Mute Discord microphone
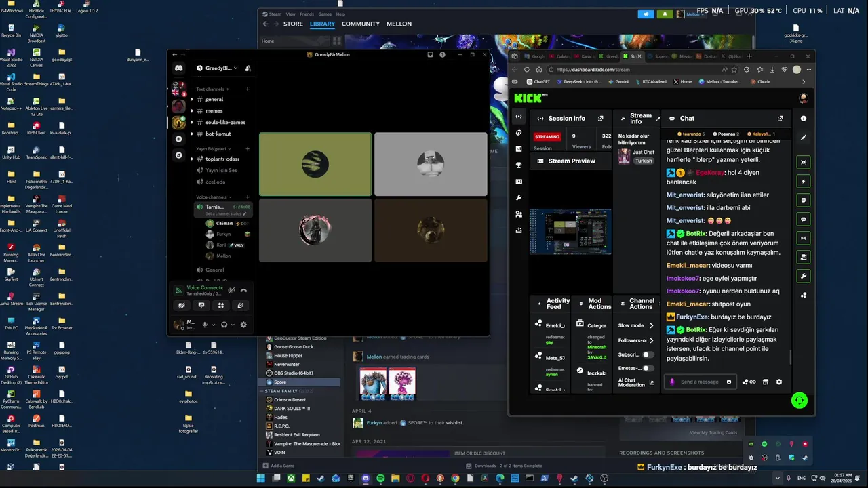Viewport: 868px width, 488px height. (205, 325)
